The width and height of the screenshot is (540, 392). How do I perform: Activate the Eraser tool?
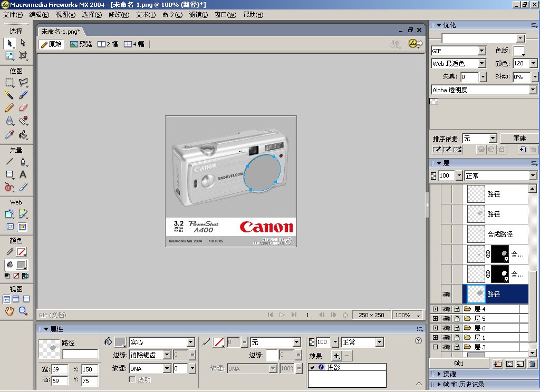click(x=23, y=107)
